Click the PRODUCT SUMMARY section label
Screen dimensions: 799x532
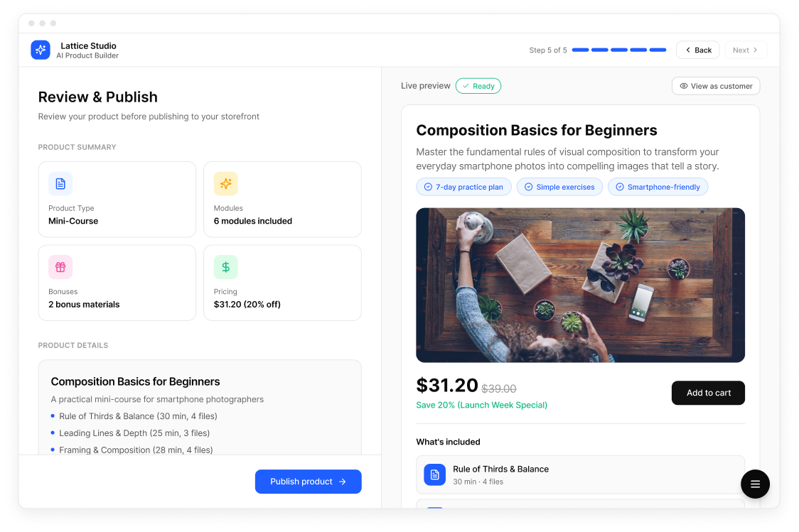click(77, 147)
